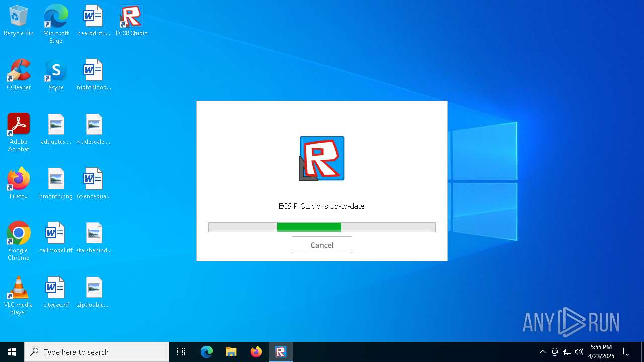
Task: Select the CCleaner desktop shortcut
Action: click(x=19, y=75)
